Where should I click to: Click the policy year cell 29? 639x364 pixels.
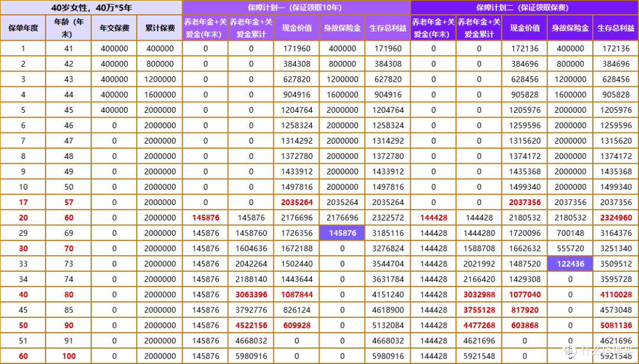click(23, 233)
